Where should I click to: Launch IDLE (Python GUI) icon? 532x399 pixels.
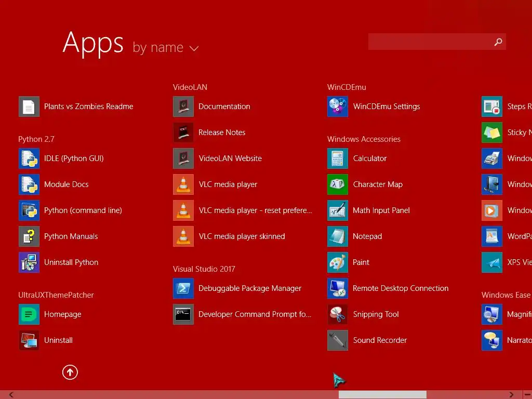[x=29, y=158]
